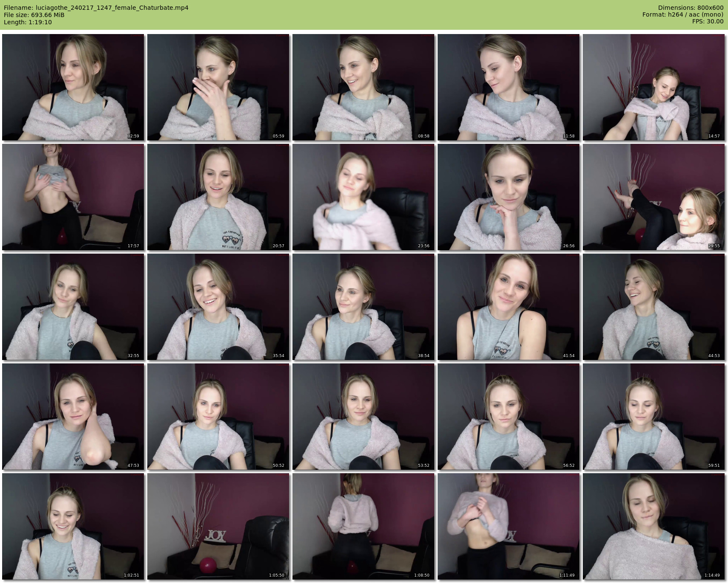Select the thumbnail timestamped 20:57
The image size is (728, 583).
click(x=218, y=197)
